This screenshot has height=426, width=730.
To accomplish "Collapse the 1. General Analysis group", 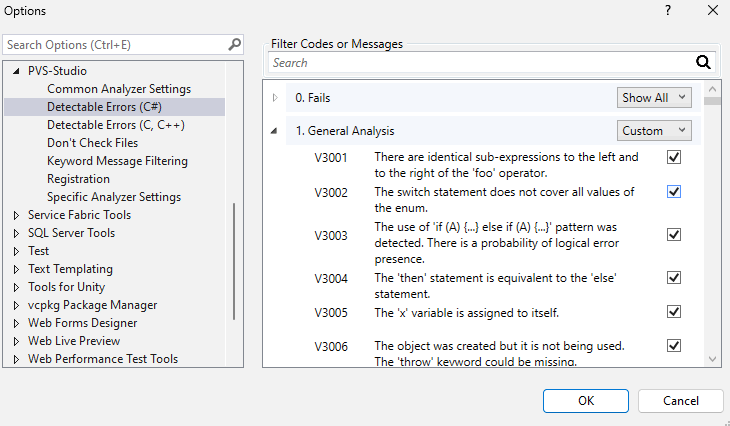I will click(x=276, y=131).
